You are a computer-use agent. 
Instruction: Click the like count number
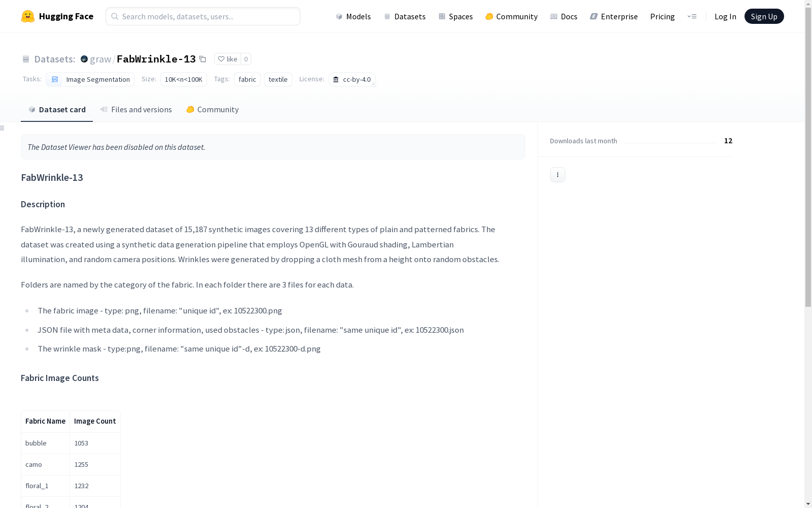tap(246, 59)
